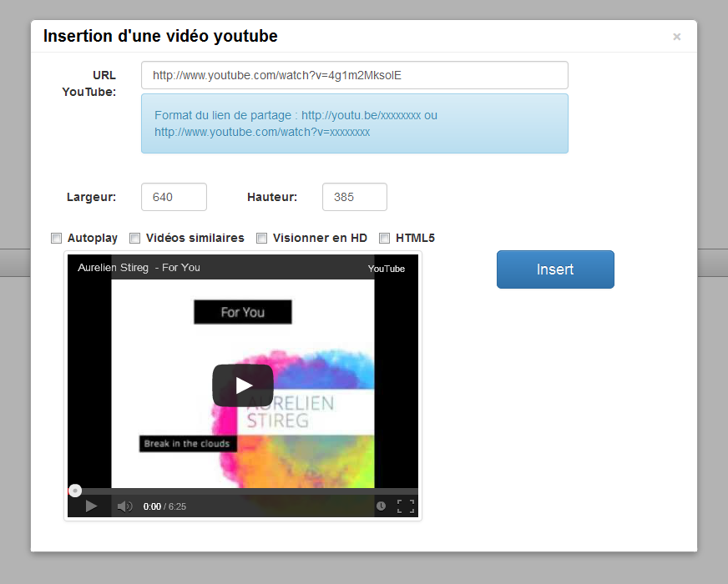
Task: Close the dialog with the X icon
Action: pos(677,37)
